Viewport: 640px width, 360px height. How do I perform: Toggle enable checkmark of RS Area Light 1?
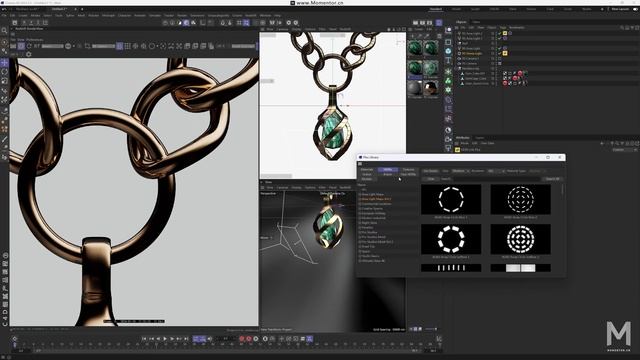(500, 38)
